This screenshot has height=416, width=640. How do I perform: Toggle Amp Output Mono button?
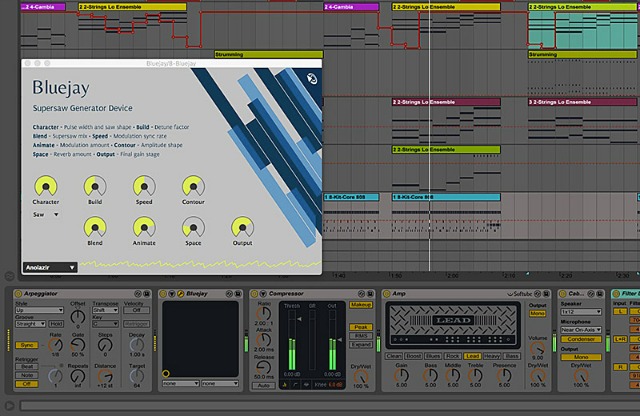[x=538, y=313]
